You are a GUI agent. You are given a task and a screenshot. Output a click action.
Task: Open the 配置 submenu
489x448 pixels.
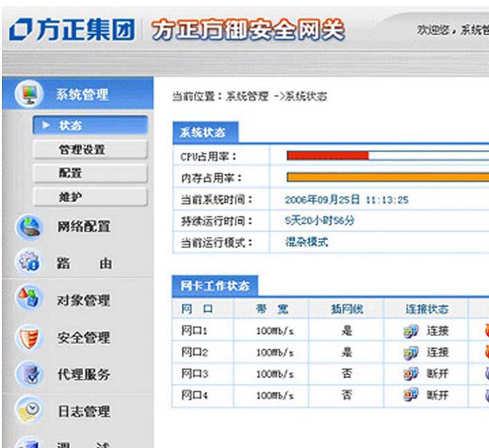[90, 174]
